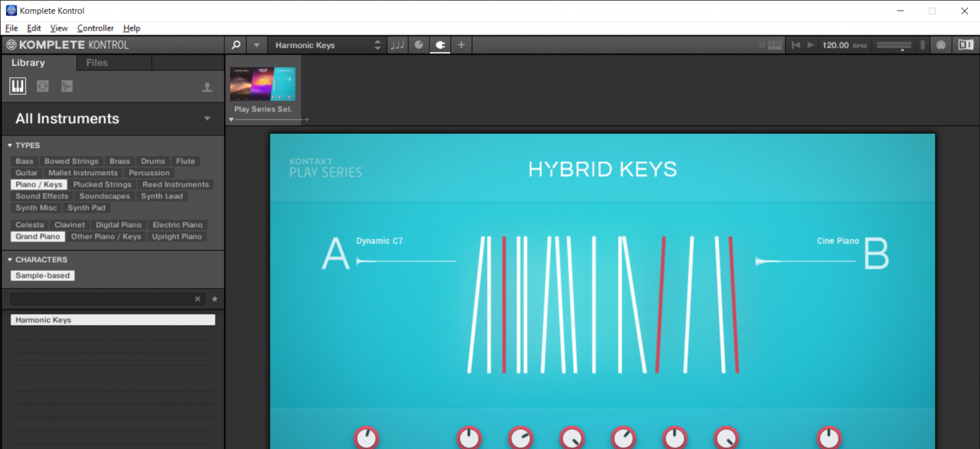Select the Soundscapes type tag

105,196
